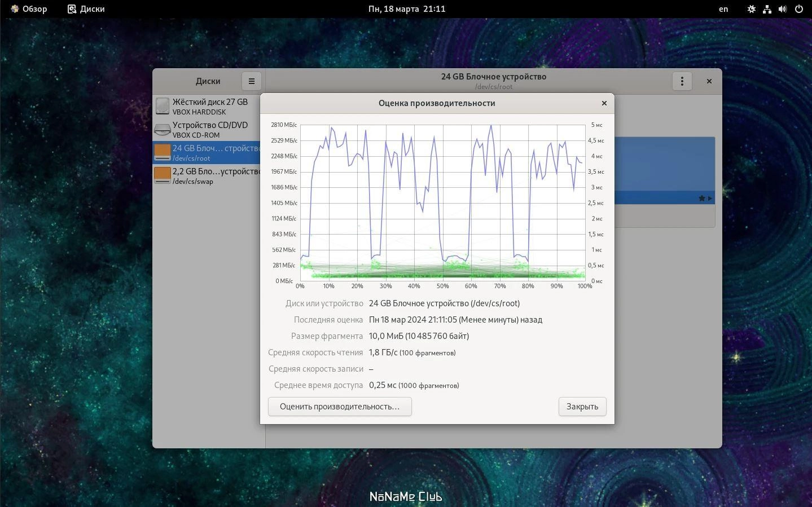812x507 pixels.
Task: Select Жёсткий диск 27 GB drive icon
Action: (163, 107)
